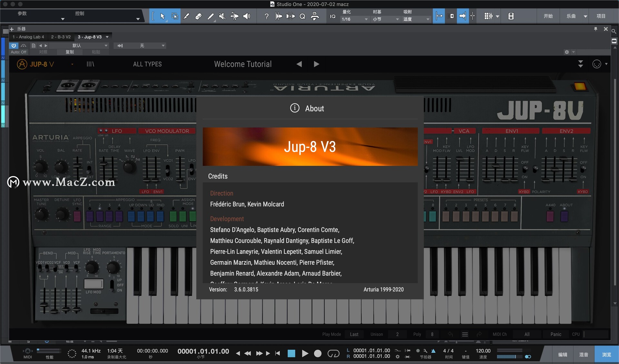Viewport: 619px width, 364px height.
Task: Click the 开始 start page button
Action: click(548, 16)
